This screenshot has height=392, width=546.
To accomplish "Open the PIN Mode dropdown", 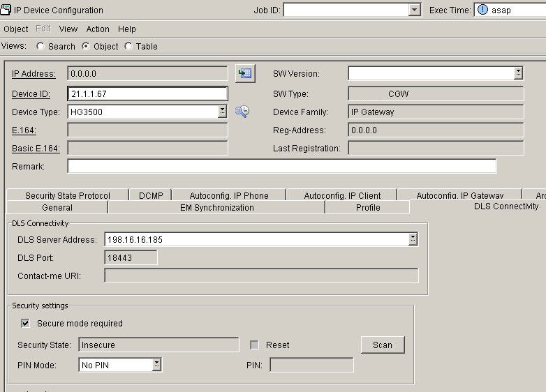I will click(156, 365).
